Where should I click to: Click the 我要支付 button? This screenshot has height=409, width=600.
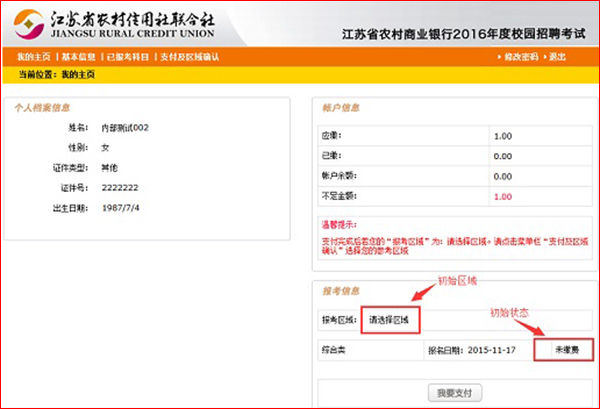(x=455, y=393)
